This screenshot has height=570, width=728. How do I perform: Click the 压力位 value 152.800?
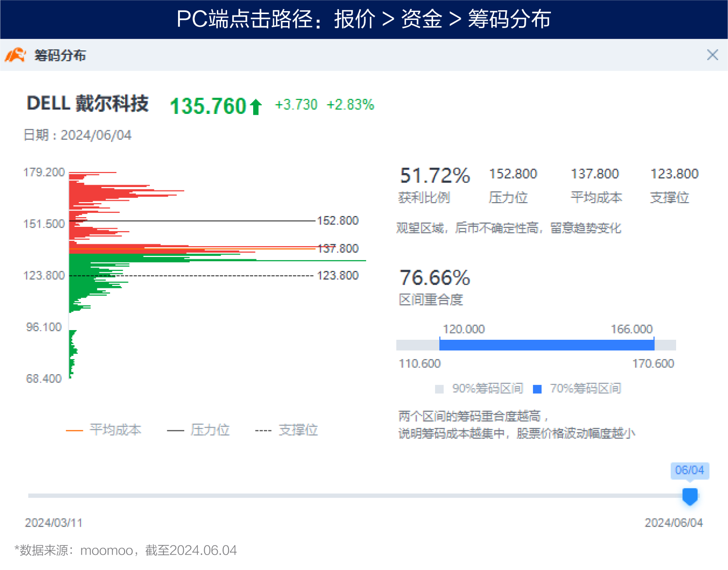point(513,174)
